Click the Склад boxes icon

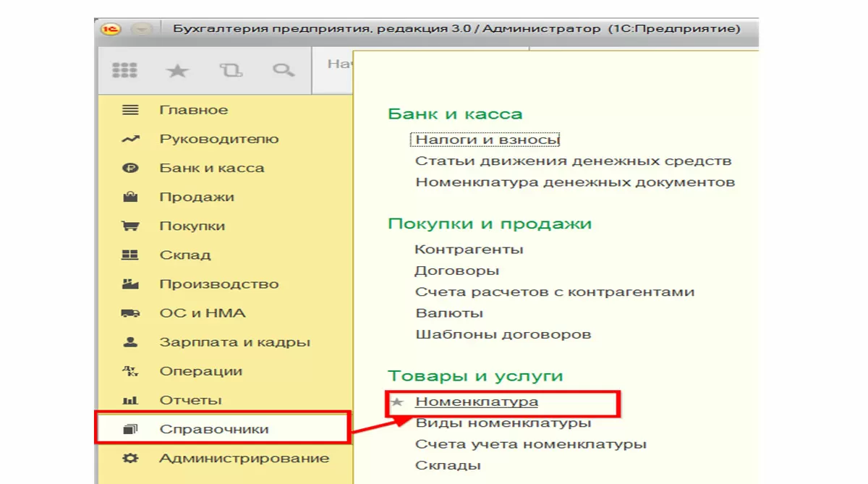(x=130, y=255)
